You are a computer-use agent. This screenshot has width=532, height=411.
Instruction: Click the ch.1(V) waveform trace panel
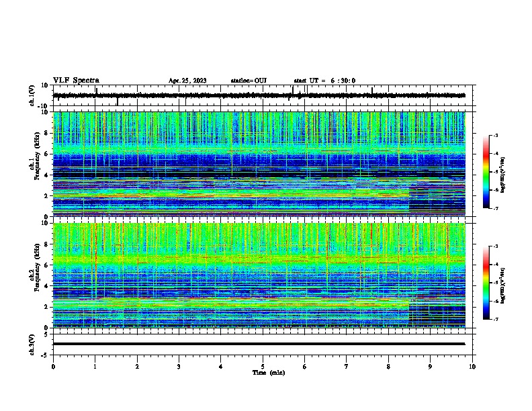pos(264,95)
